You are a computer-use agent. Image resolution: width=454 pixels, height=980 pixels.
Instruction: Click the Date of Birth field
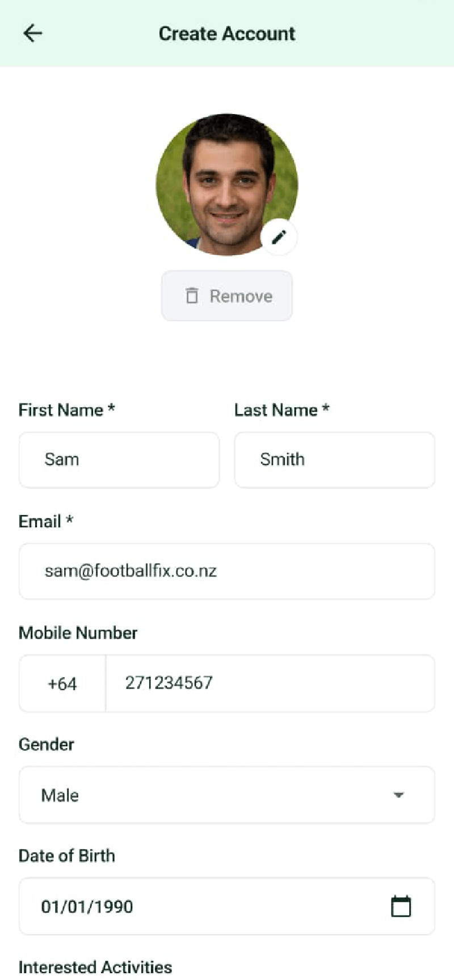point(204,906)
